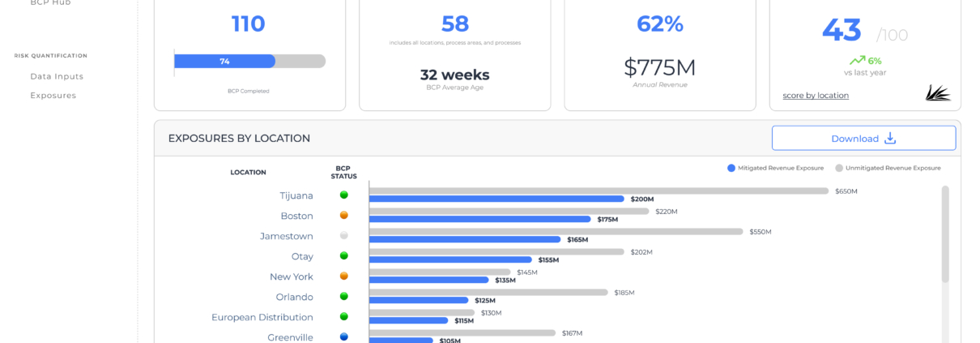The image size is (980, 343).
Task: Click Greenville $167M unmitigated bar
Action: pos(462,333)
